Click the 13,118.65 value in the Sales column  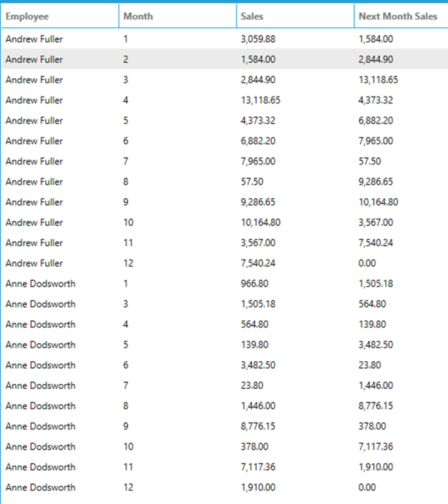[260, 100]
